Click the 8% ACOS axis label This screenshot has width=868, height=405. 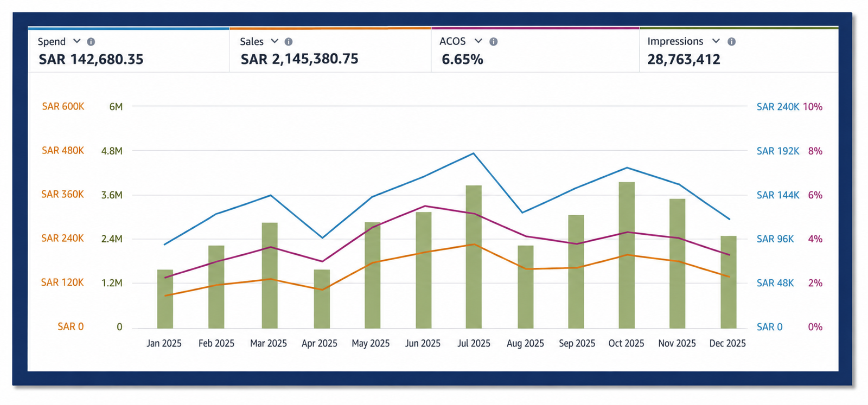tap(815, 151)
